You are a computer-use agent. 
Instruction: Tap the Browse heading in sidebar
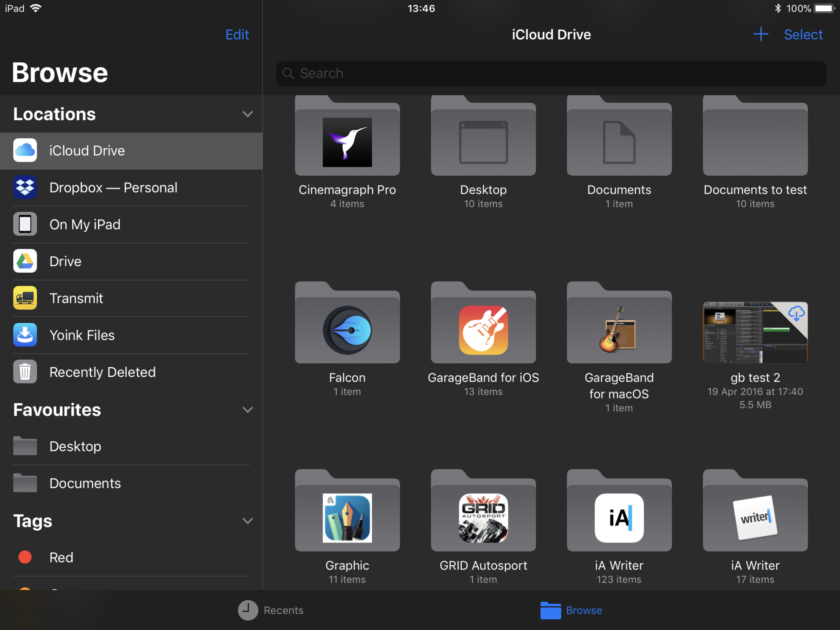[x=60, y=72]
